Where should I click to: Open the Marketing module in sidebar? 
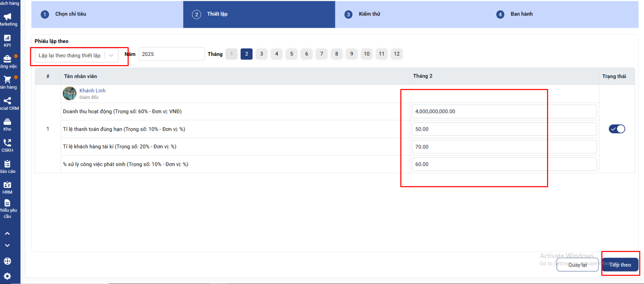pos(7,17)
